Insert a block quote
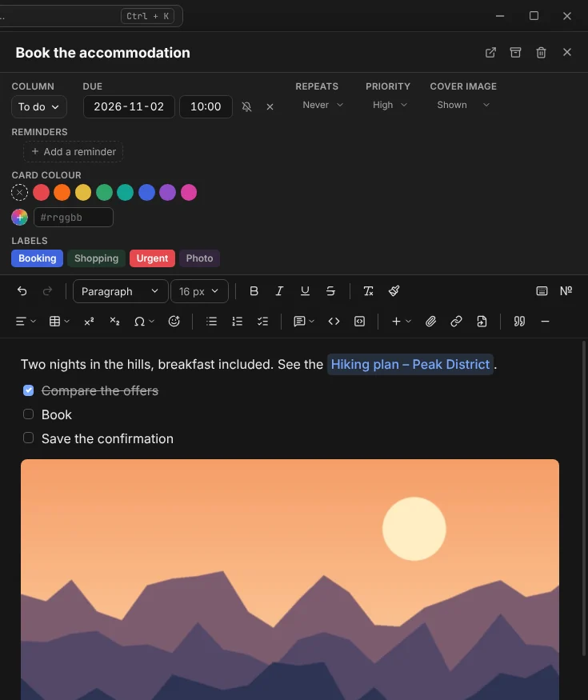Screen dimensions: 588x700 tap(519, 322)
